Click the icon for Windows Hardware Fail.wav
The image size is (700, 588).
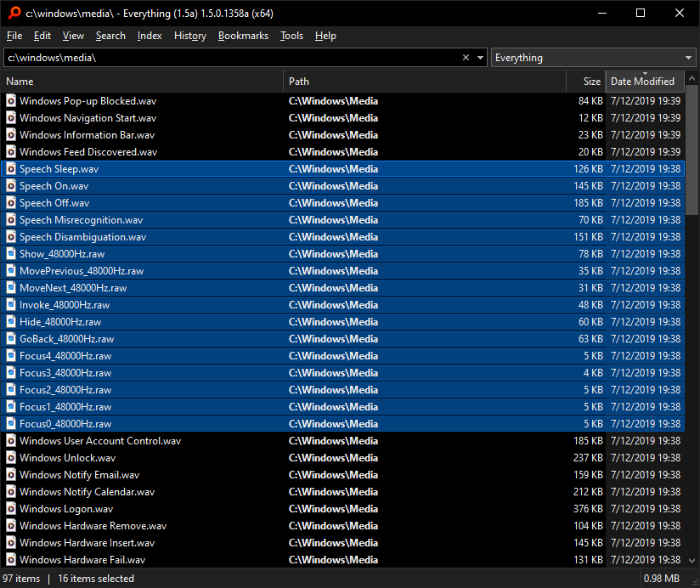click(x=11, y=559)
